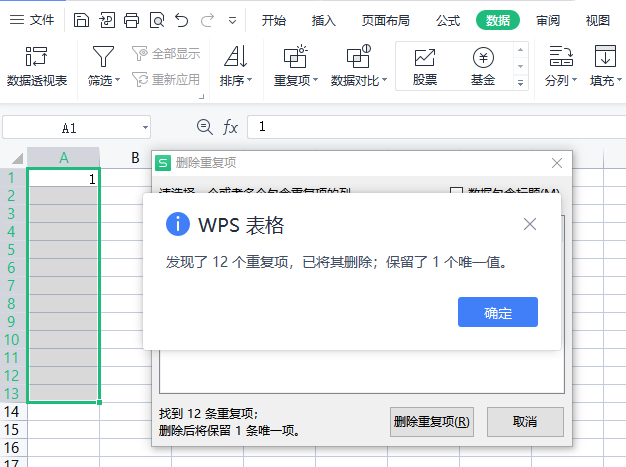This screenshot has height=467, width=626.
Task: Click 全部显示 in ribbon
Action: (166, 53)
